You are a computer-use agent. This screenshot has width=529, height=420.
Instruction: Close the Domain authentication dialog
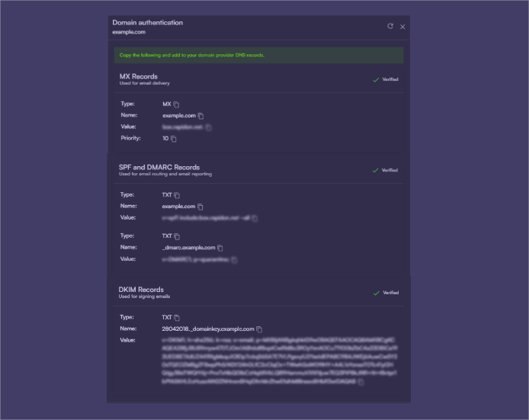(402, 27)
